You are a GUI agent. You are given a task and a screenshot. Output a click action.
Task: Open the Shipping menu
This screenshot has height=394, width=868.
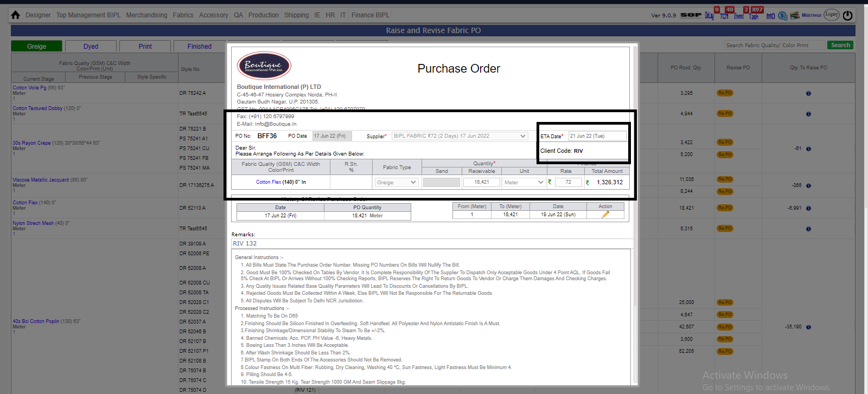point(297,15)
